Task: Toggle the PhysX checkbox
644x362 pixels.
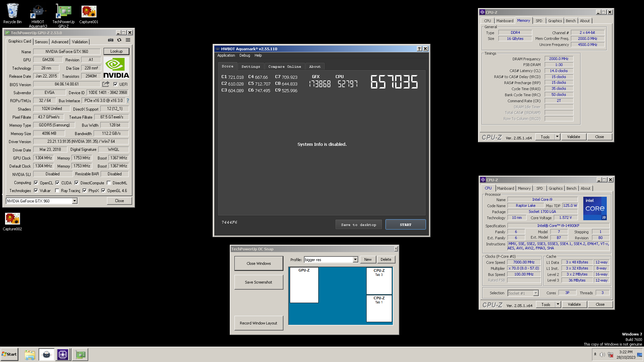Action: (x=85, y=191)
